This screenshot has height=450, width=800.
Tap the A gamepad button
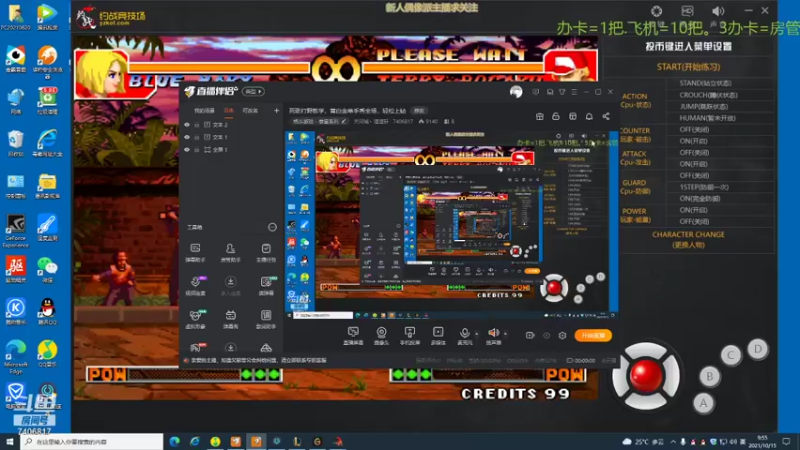point(704,403)
